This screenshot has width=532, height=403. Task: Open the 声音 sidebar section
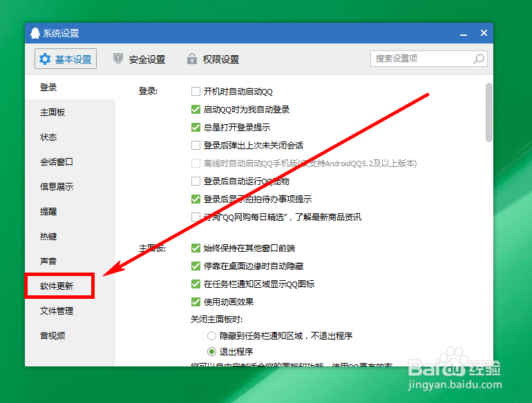point(70,261)
